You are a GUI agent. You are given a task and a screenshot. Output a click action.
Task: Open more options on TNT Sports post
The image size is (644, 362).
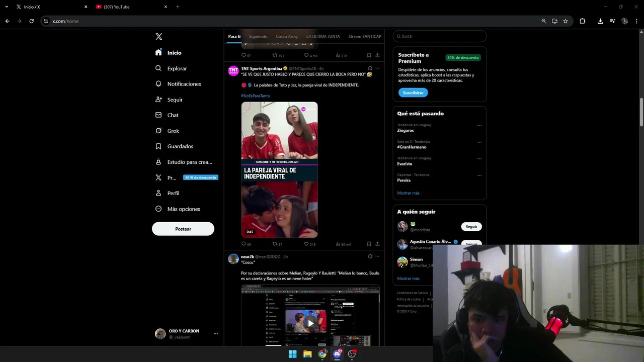coord(377,68)
